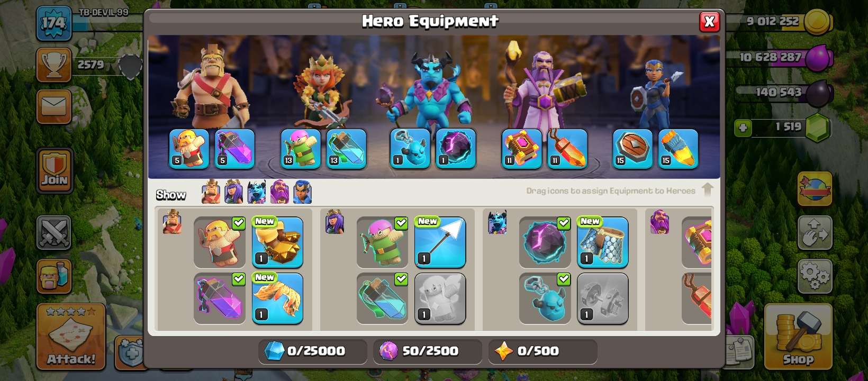Open the Giant Arrow equipment card
868x381 pixels.
tap(440, 242)
